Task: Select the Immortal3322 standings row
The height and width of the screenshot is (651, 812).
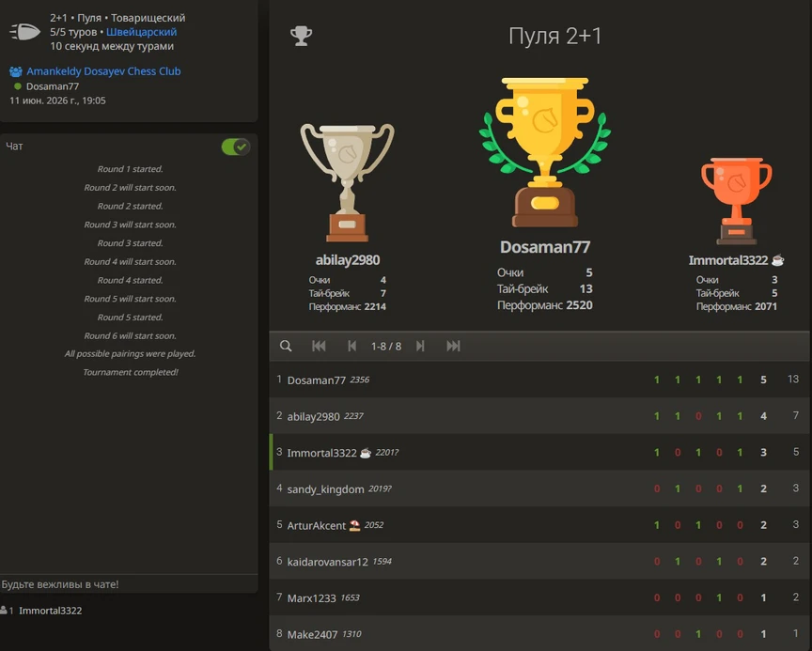Action: point(539,452)
